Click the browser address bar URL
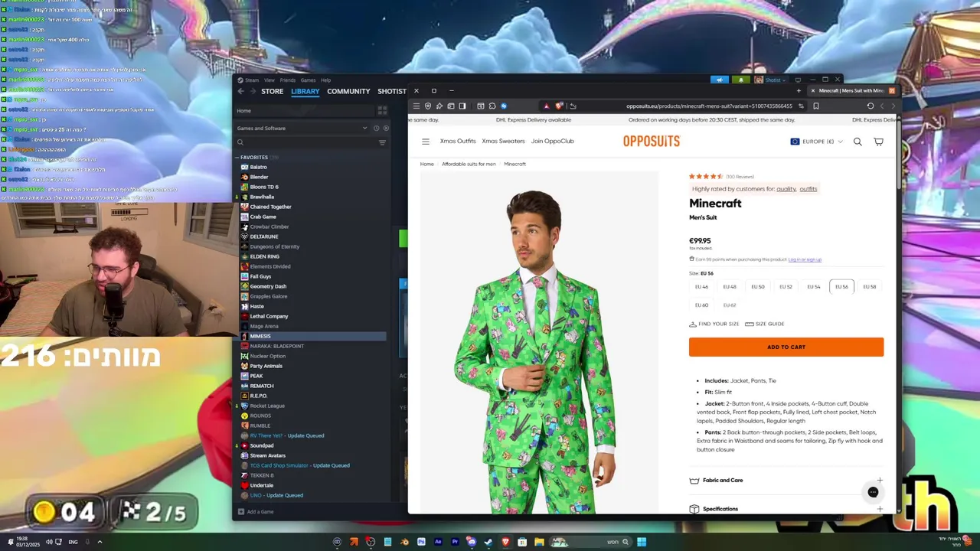 click(709, 106)
